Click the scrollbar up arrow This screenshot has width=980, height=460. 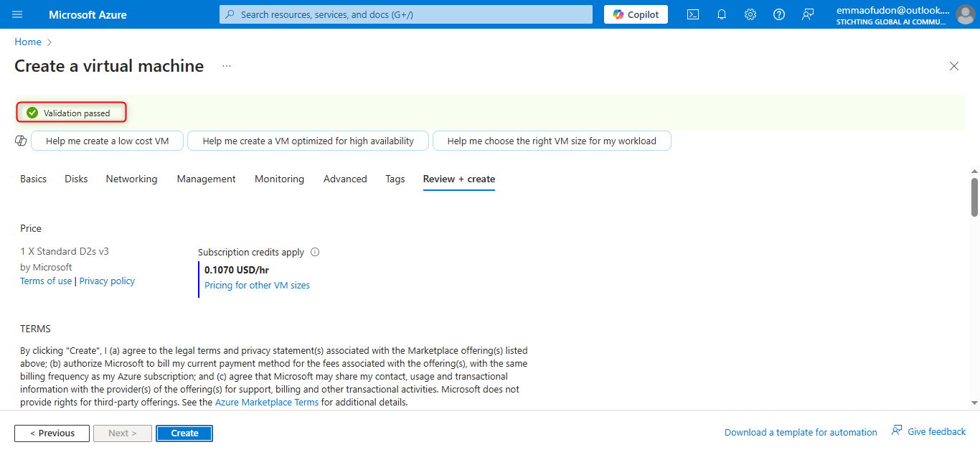974,172
